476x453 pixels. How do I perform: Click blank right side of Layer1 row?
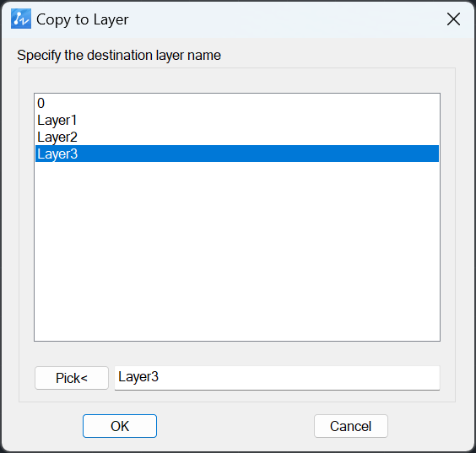pyautogui.click(x=258, y=120)
